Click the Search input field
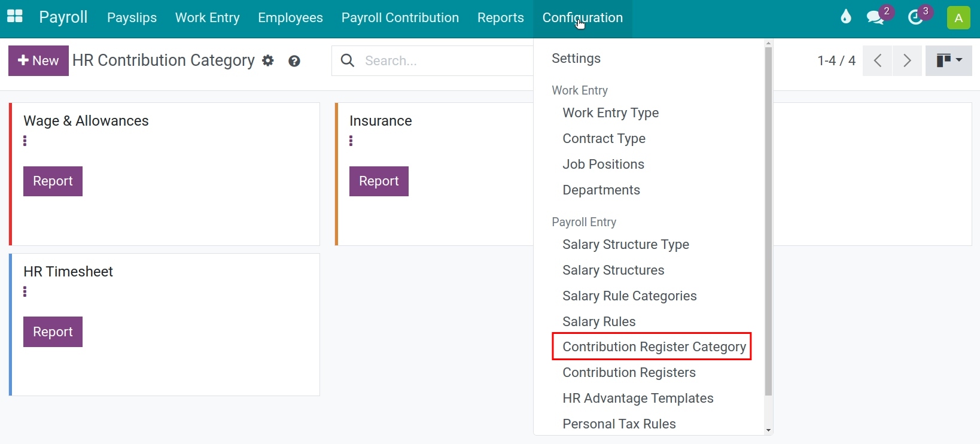The height and width of the screenshot is (444, 980). coord(448,60)
